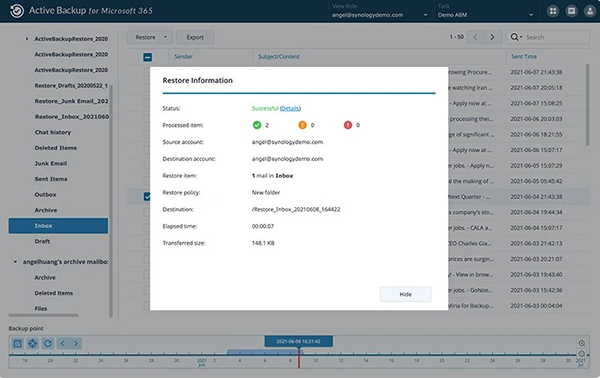Viewport: 600px width, 378px height.
Task: Click the red current-time timeline marker
Action: coord(299,358)
